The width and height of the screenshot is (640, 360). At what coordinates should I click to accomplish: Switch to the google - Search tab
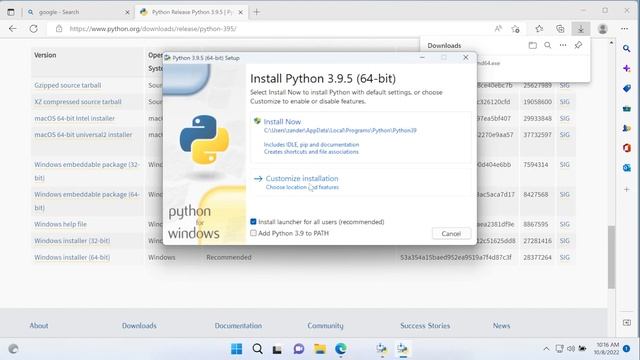tap(77, 12)
